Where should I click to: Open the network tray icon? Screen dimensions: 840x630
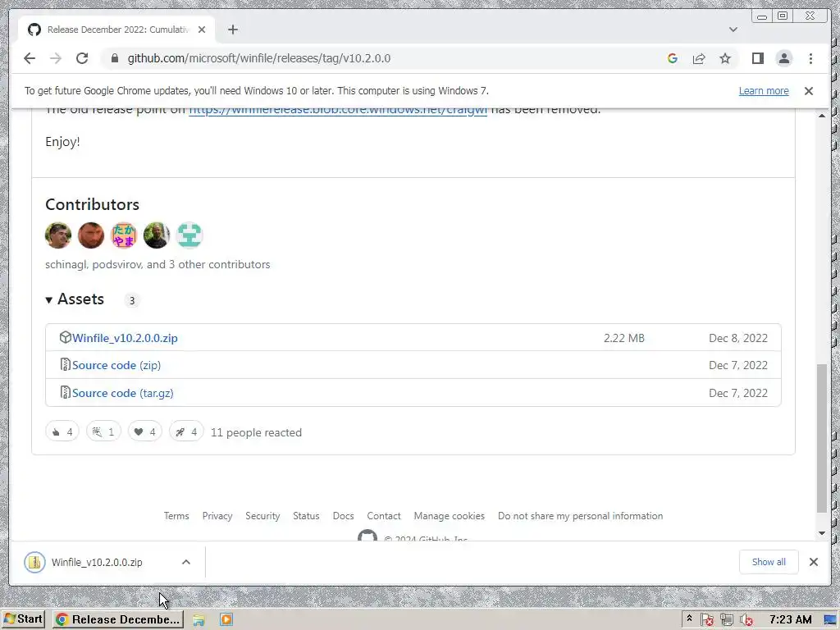(x=727, y=620)
